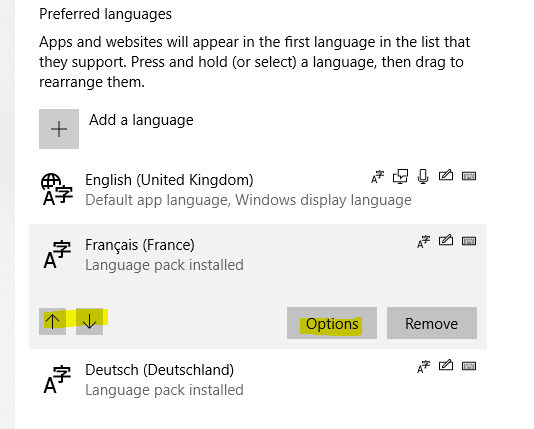Click the Deutsch keyboard layout icon

point(469,366)
